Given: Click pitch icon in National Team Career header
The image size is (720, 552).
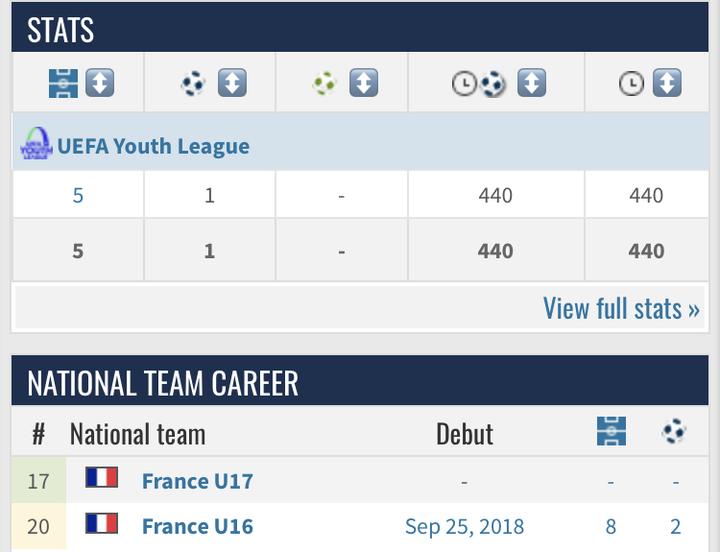Looking at the screenshot, I should point(611,432).
